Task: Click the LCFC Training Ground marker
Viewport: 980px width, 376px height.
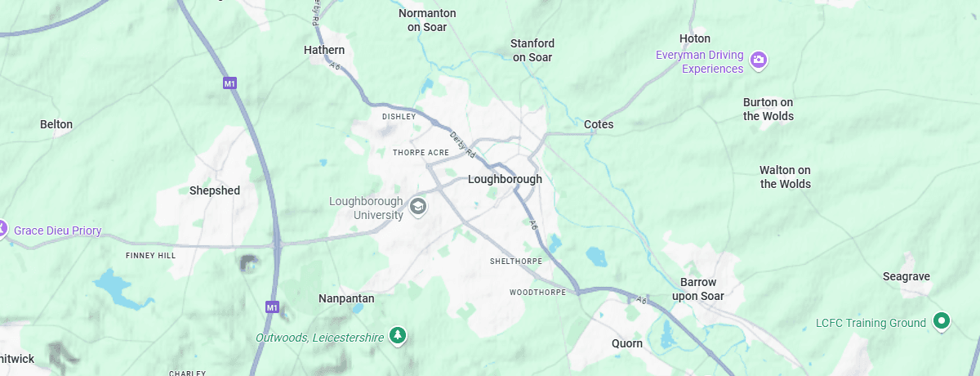Action: point(942,321)
